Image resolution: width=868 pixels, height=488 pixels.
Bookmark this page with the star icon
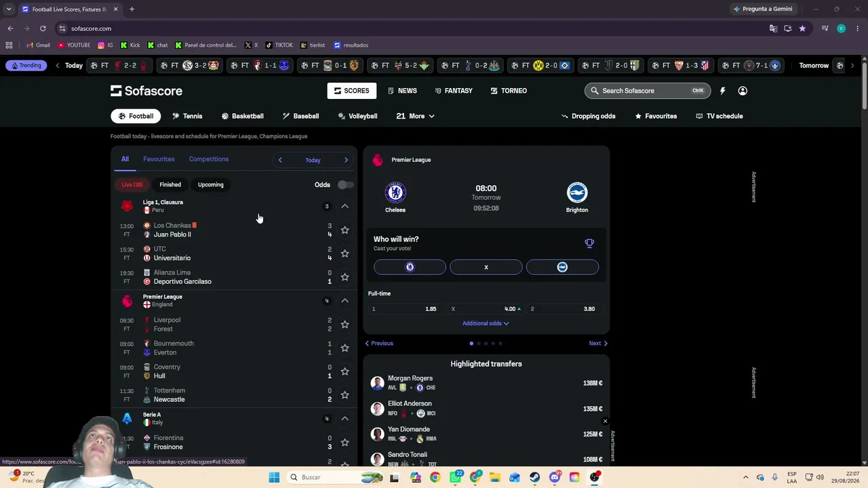point(802,28)
